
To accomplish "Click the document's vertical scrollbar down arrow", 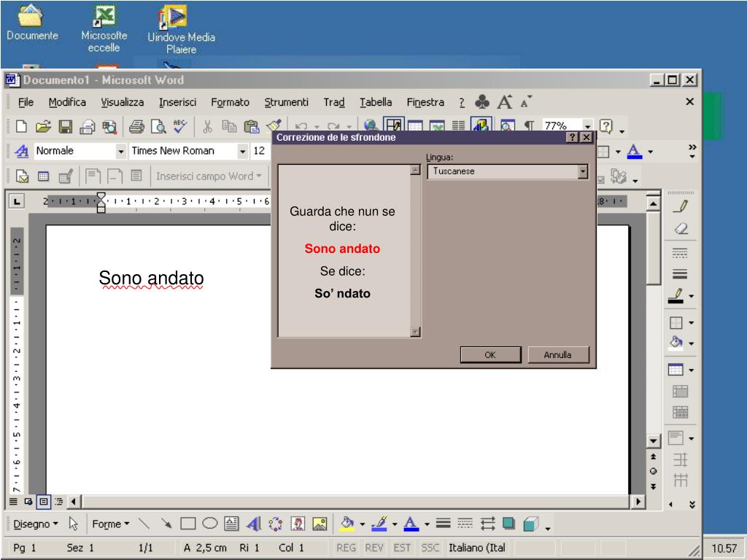I will tap(653, 441).
